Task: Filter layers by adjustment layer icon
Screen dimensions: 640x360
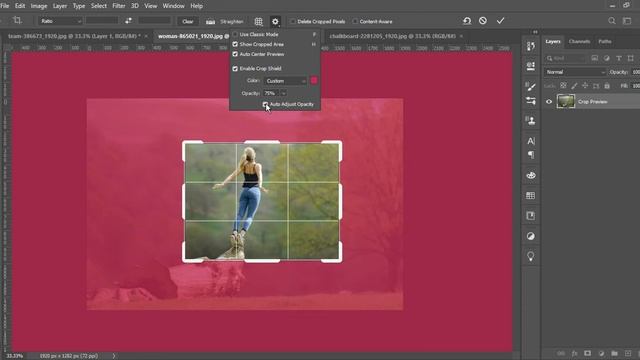Action: (x=607, y=58)
